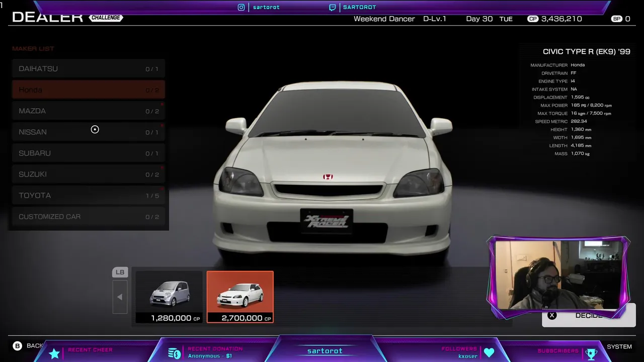Choose NISSAN from the maker list
Screen dimensions: 644x362
89,132
